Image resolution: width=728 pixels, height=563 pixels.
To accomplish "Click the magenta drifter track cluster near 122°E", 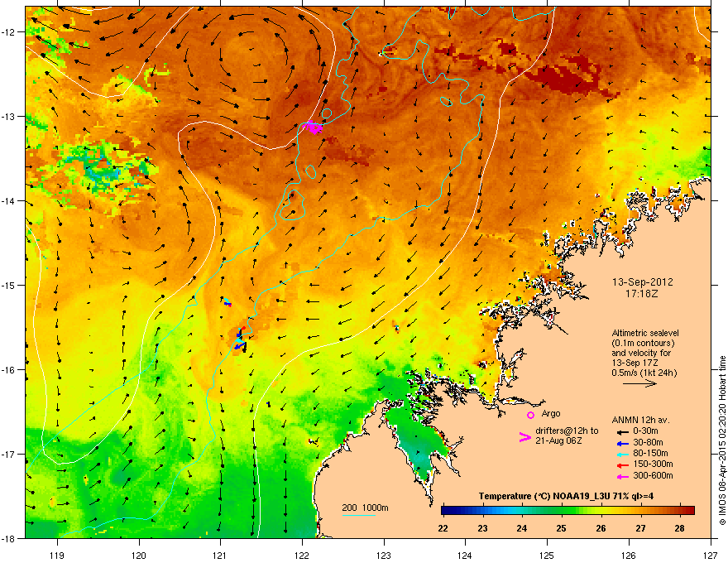I will [313, 127].
